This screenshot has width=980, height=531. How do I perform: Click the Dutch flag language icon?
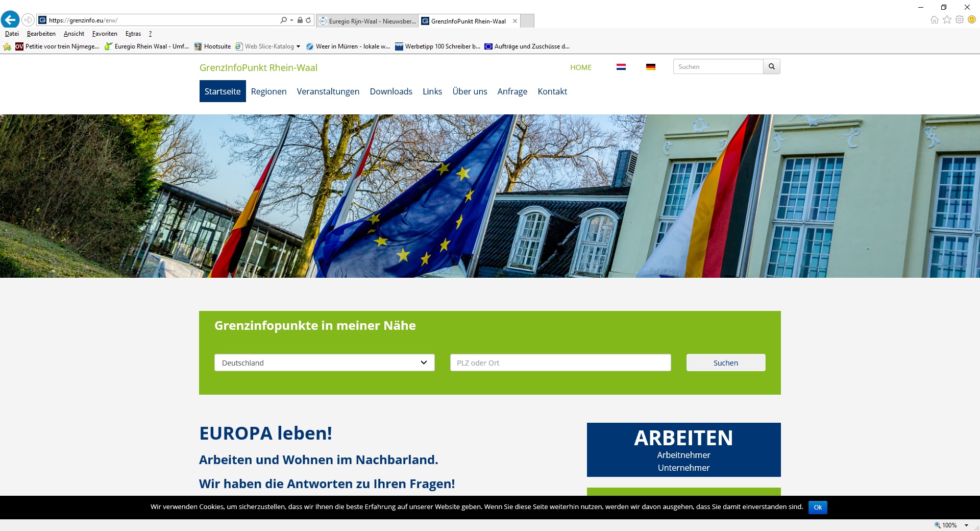[x=621, y=67]
